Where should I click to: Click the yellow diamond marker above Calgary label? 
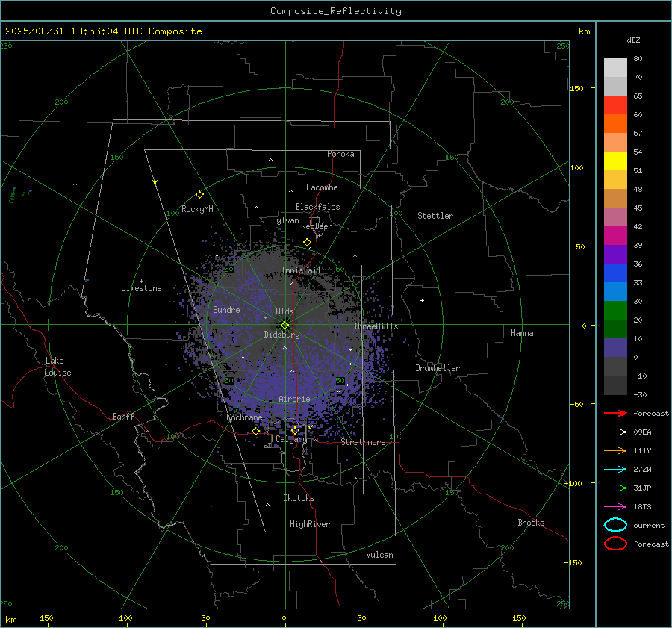(295, 430)
